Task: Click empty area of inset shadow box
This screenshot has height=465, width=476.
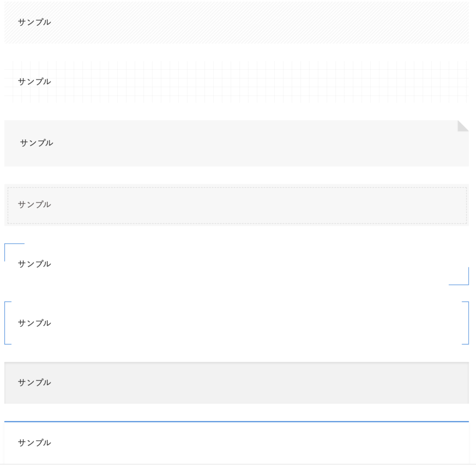Action: [258, 383]
